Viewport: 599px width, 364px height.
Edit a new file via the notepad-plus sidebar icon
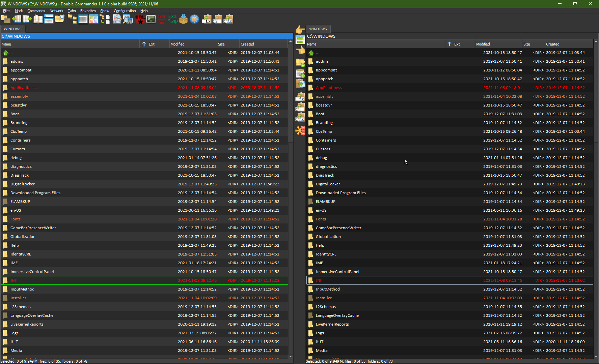point(300,72)
